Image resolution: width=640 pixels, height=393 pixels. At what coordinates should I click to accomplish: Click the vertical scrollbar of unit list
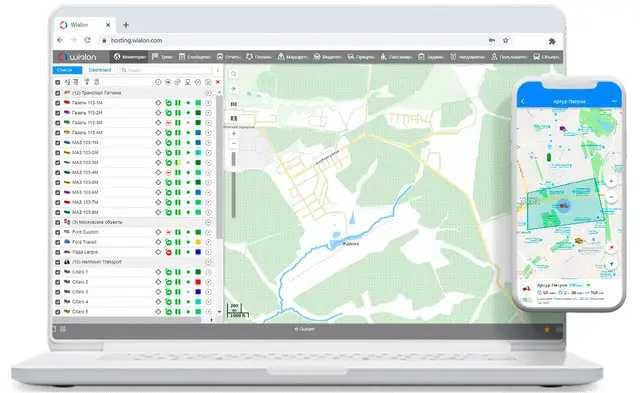[220, 167]
